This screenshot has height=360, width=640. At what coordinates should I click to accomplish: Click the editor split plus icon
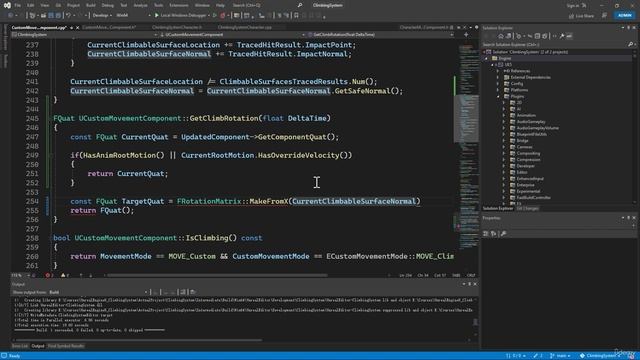pos(466,35)
